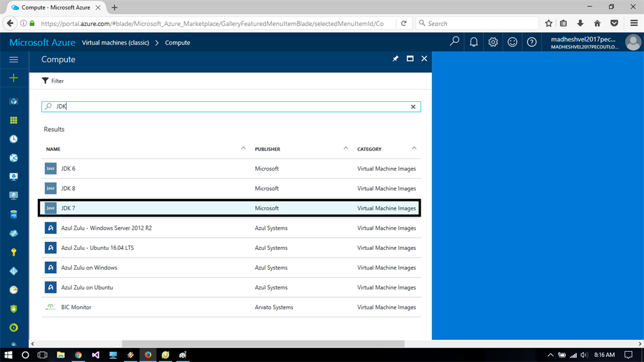Click the Filter funnel button
The height and width of the screenshot is (362, 644).
click(53, 81)
